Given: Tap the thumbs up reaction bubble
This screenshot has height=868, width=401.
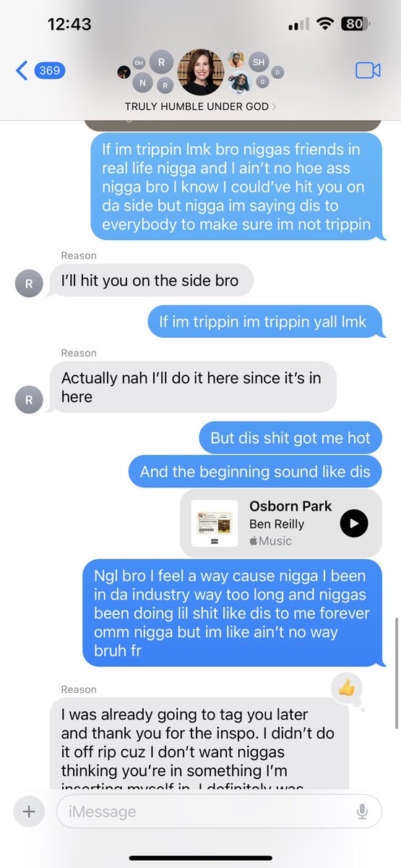Looking at the screenshot, I should click(x=346, y=689).
